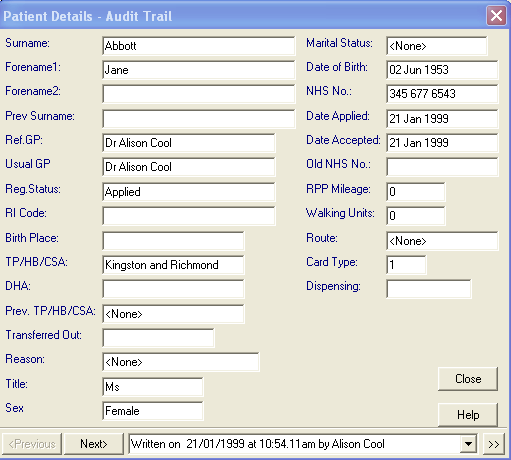The width and height of the screenshot is (511, 460).
Task: Select the Usual GP field
Action: click(x=189, y=167)
